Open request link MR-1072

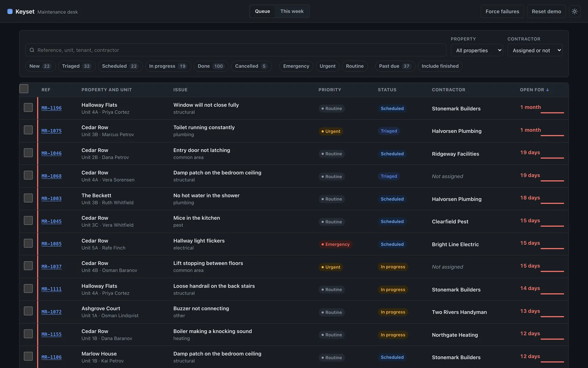(51, 312)
